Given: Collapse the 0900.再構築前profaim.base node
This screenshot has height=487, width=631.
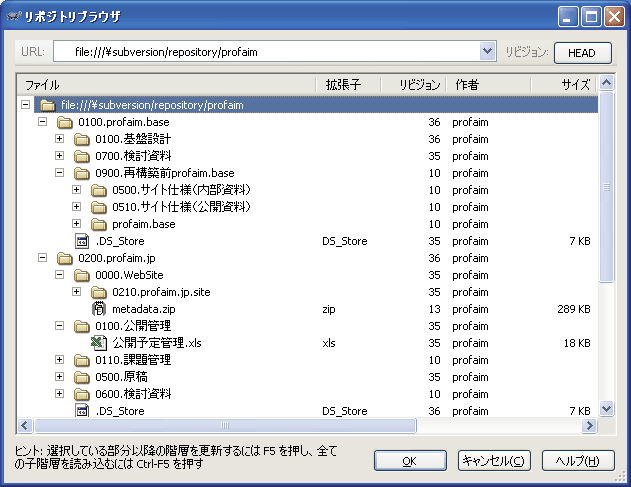Looking at the screenshot, I should point(59,173).
